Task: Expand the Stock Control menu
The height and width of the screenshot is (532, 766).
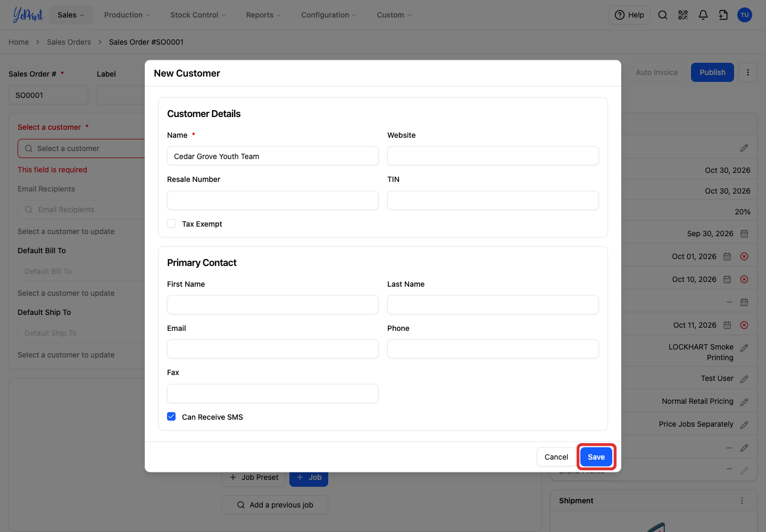Action: 198,15
